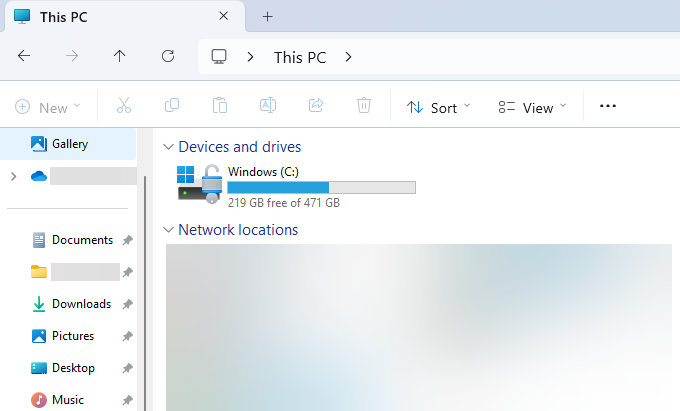Click the Paste clipboard icon
Screen dimensions: 680x411
[x=220, y=105]
